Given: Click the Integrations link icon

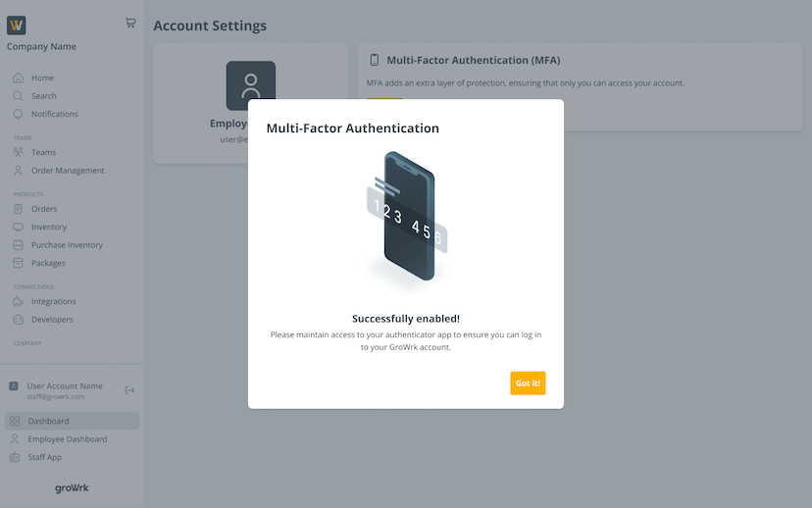Looking at the screenshot, I should click(18, 301).
